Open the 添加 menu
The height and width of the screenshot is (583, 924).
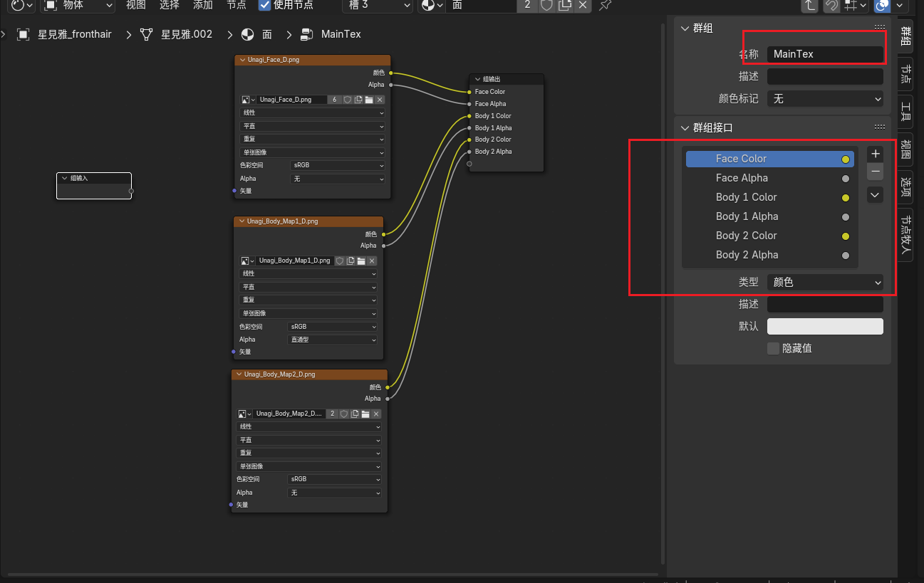[202, 5]
